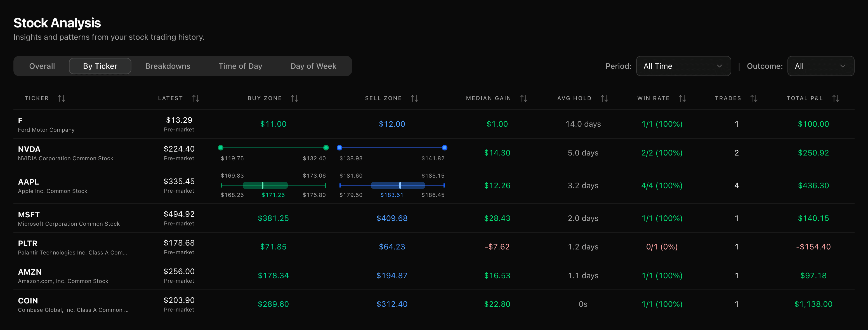Viewport: 868px width, 330px height.
Task: Sort by Total P&L arrows icon
Action: [836, 98]
